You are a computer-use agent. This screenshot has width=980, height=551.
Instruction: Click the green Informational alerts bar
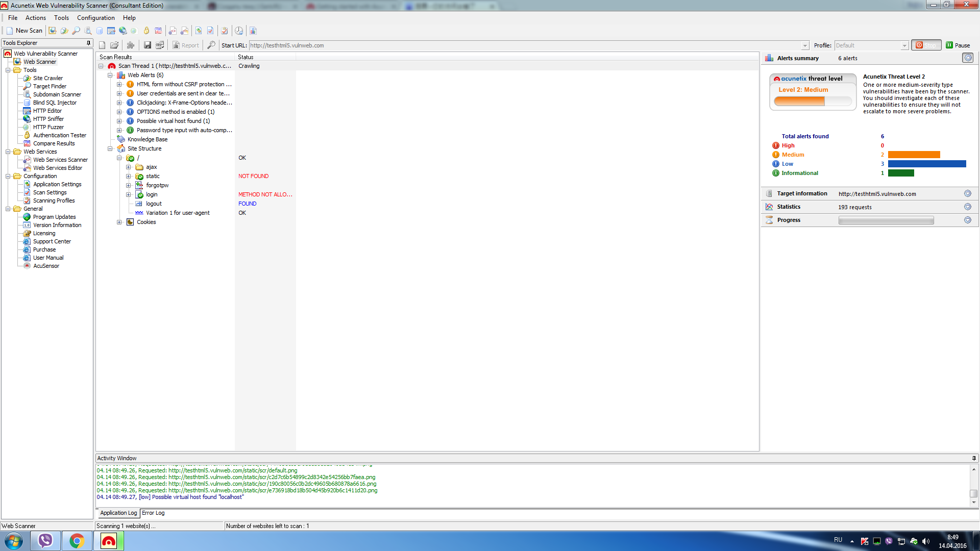[901, 173]
